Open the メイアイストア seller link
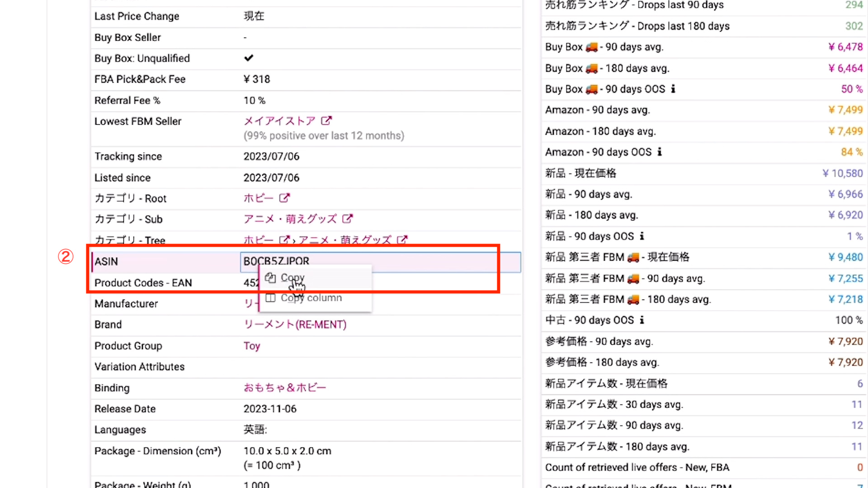The image size is (868, 488). point(279,121)
